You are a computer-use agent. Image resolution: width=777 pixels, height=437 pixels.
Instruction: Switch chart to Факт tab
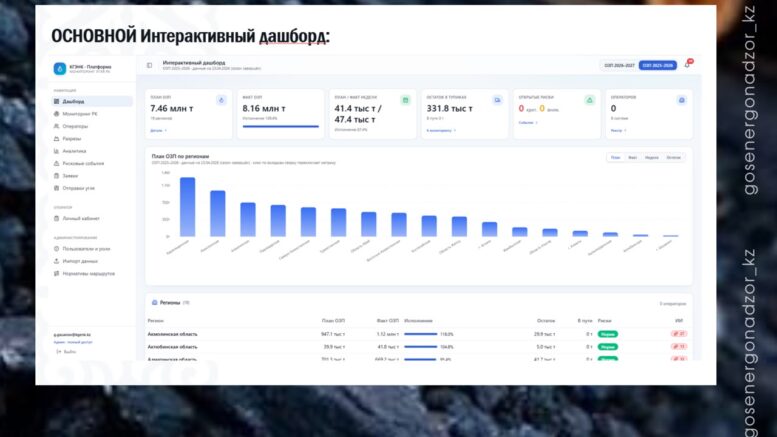coord(632,158)
